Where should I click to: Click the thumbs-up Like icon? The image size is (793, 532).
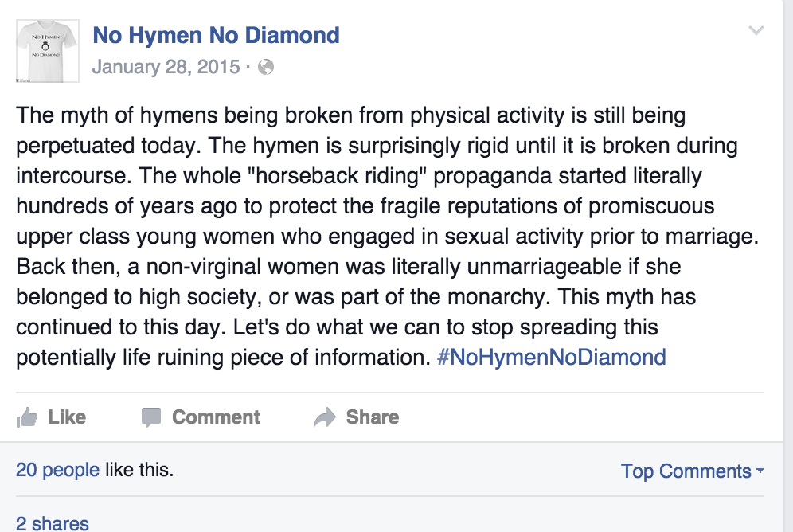[27, 417]
